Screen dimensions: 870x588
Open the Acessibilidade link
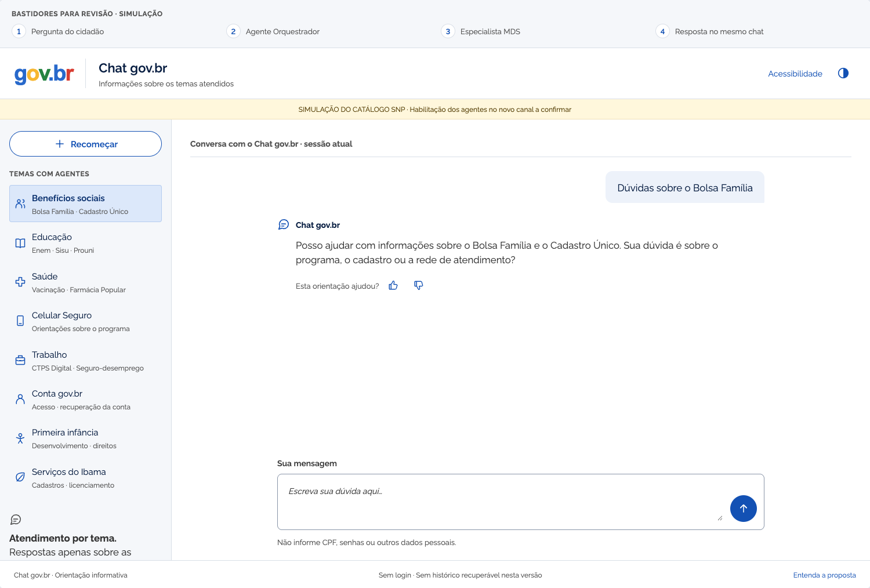[795, 74]
